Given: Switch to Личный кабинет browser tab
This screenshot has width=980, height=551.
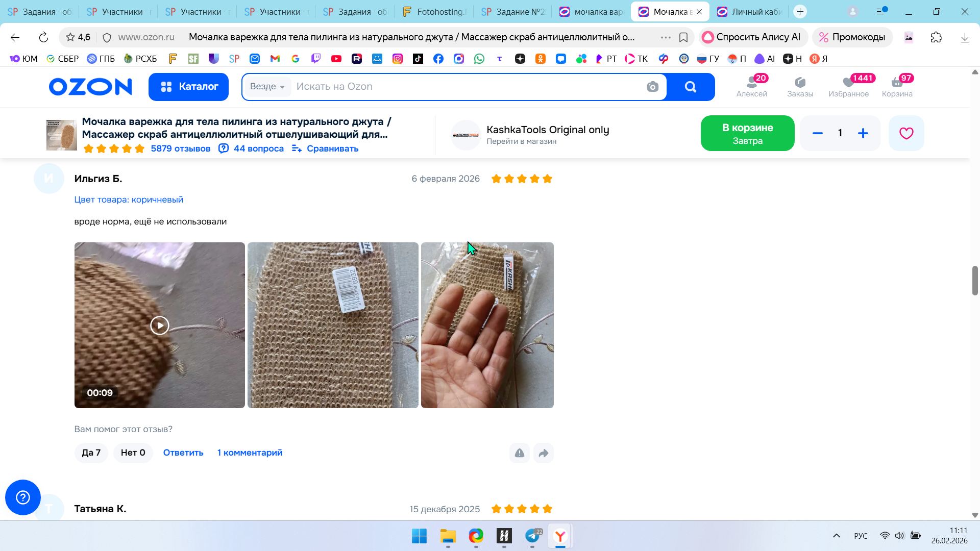Looking at the screenshot, I should pos(749,12).
